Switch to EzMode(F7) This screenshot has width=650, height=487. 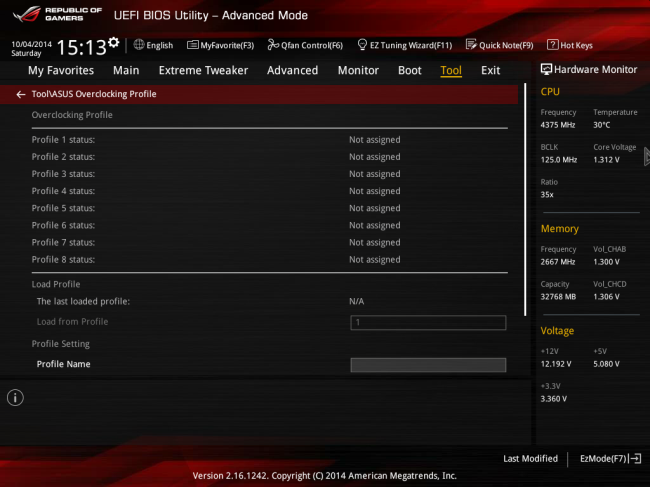tap(610, 459)
